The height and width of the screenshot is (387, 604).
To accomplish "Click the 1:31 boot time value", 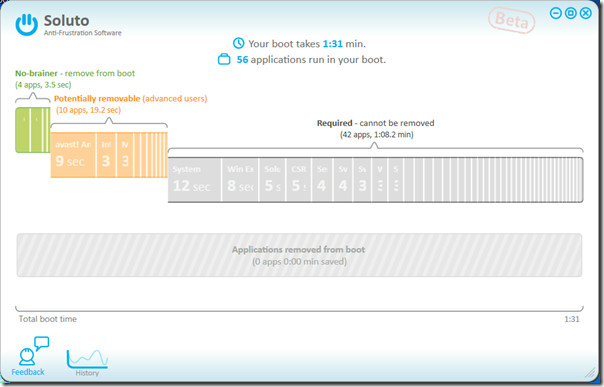I will (x=332, y=44).
